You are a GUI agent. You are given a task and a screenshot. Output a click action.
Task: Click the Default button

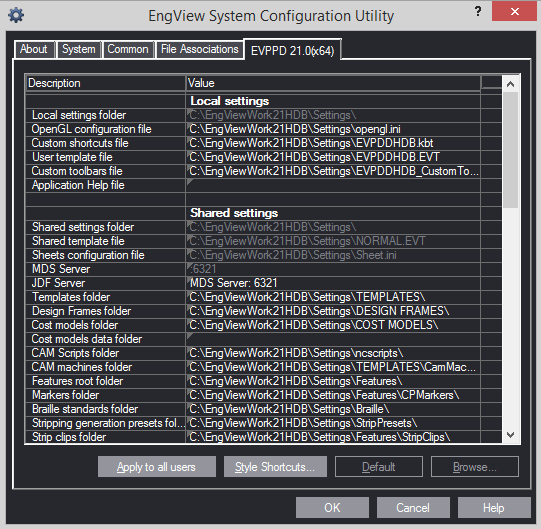[x=378, y=467]
